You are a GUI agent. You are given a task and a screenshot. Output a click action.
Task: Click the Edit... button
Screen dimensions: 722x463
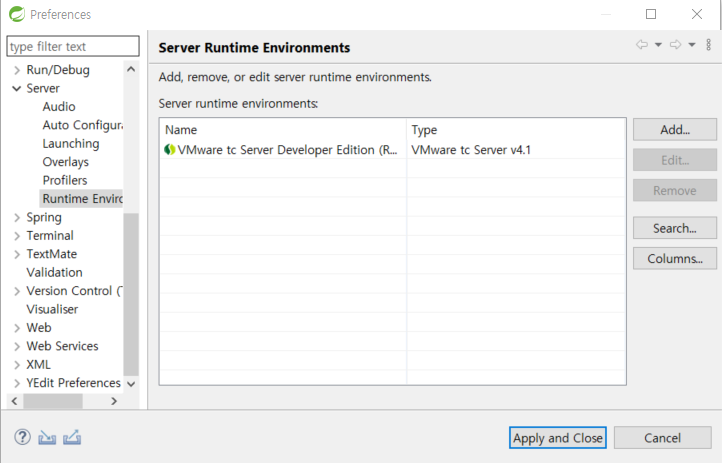tap(675, 160)
